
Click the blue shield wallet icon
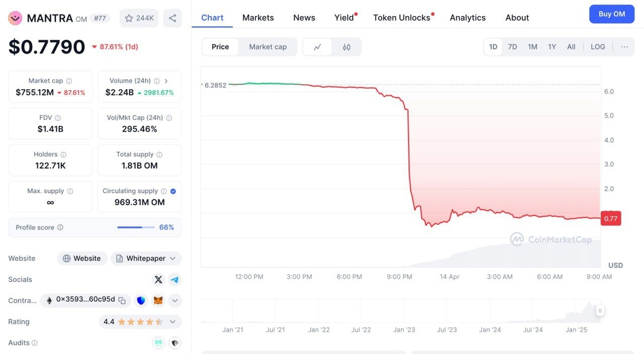pyautogui.click(x=141, y=301)
